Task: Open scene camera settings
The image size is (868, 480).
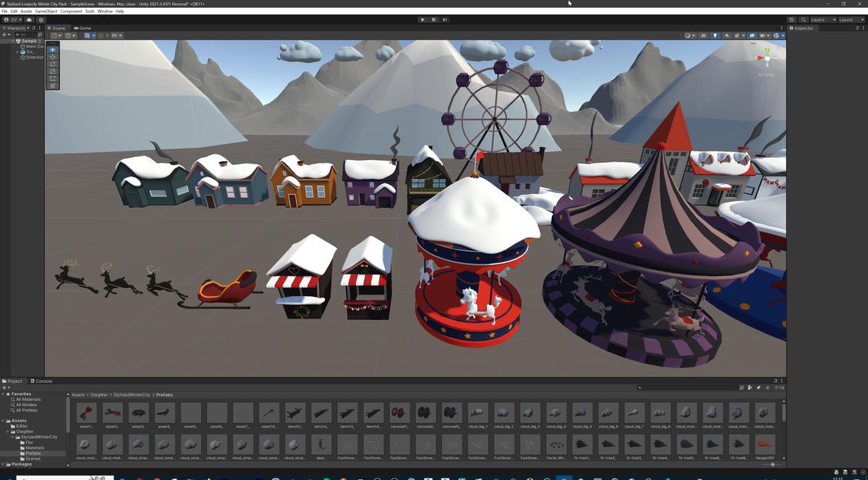Action: pyautogui.click(x=764, y=35)
